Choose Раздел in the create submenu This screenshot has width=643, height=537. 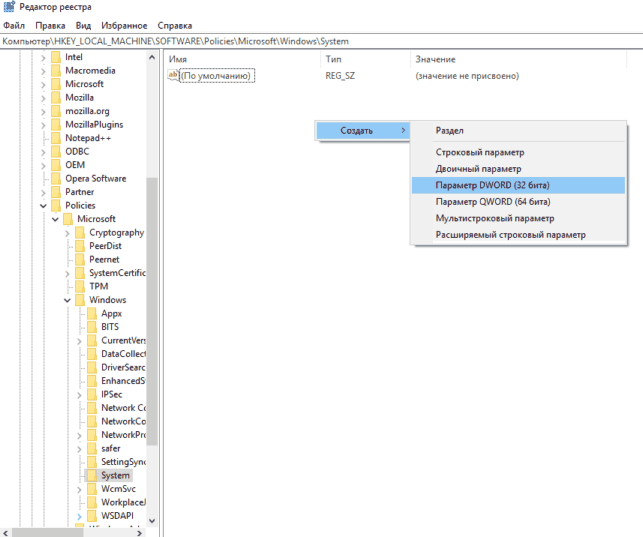(518, 130)
